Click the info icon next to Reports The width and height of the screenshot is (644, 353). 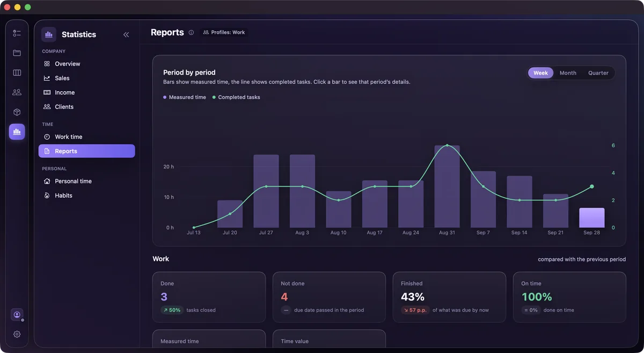pyautogui.click(x=191, y=33)
